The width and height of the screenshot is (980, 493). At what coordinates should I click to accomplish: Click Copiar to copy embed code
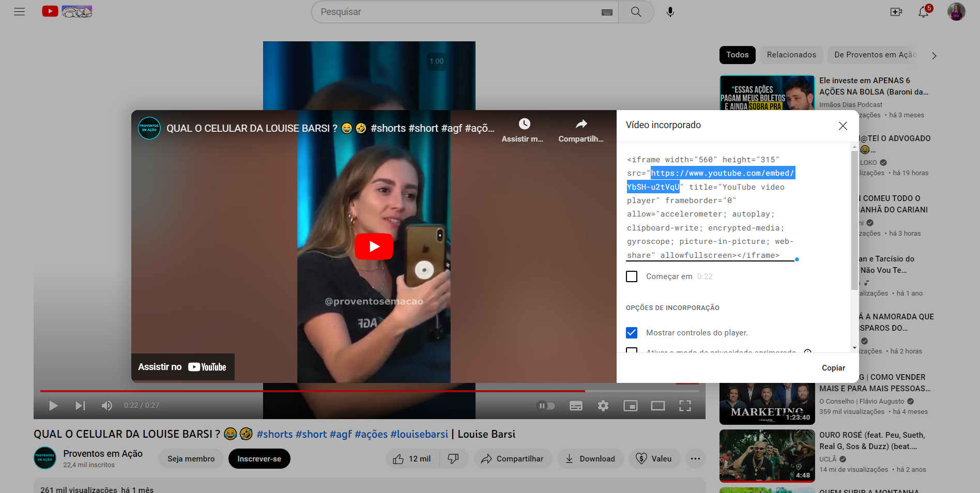coord(834,368)
